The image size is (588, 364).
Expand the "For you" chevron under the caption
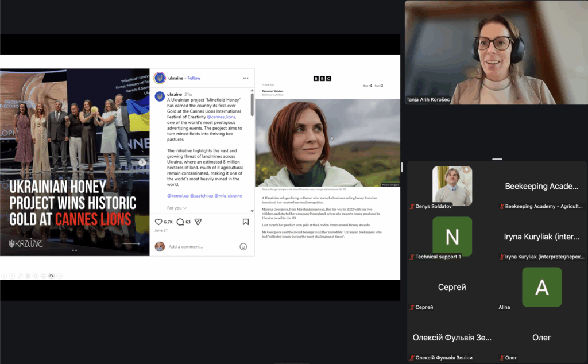(x=185, y=208)
